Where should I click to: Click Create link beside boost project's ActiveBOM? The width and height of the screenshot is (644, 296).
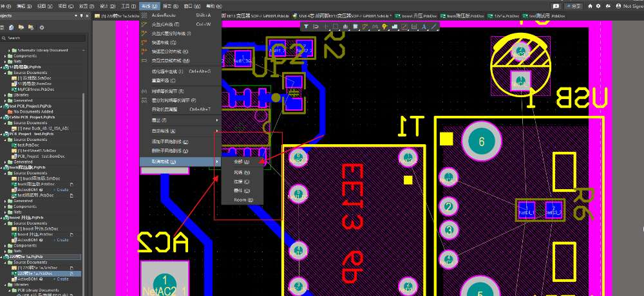(61, 240)
